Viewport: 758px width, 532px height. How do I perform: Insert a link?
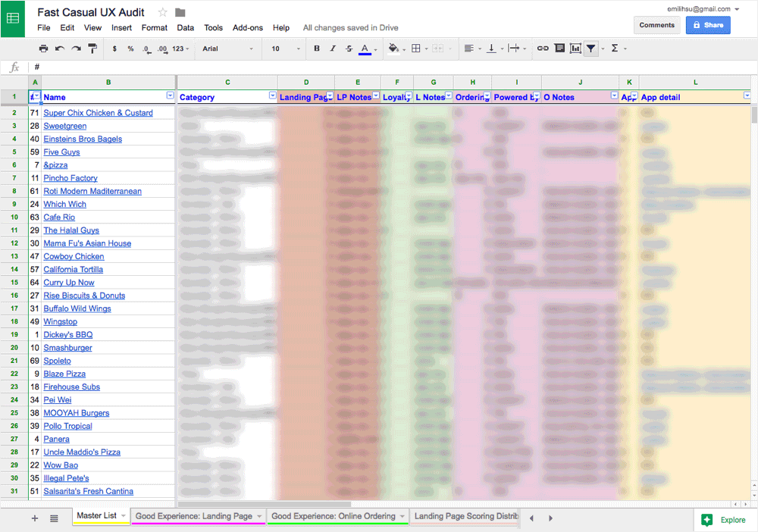[x=543, y=49]
